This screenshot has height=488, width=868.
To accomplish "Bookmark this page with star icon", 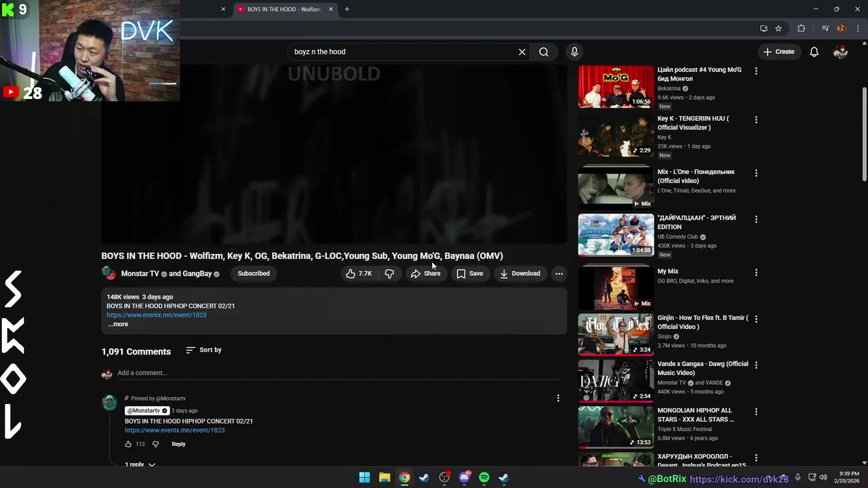I will 778,28.
